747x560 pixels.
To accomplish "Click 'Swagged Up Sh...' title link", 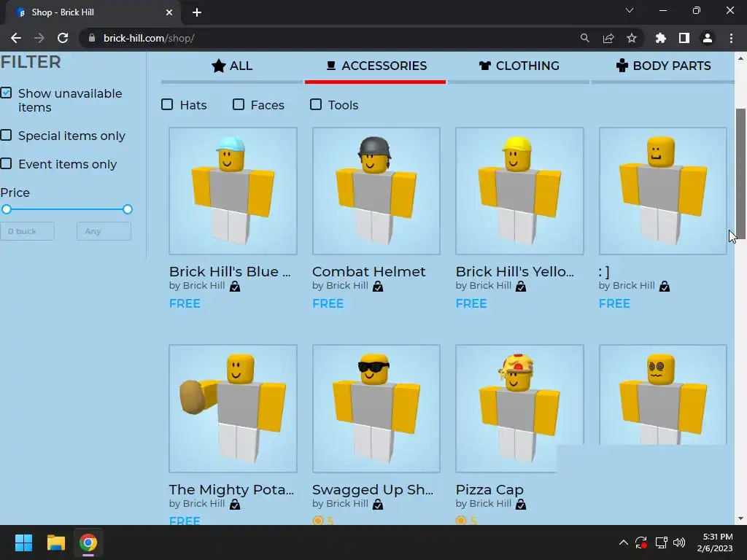I will click(373, 489).
